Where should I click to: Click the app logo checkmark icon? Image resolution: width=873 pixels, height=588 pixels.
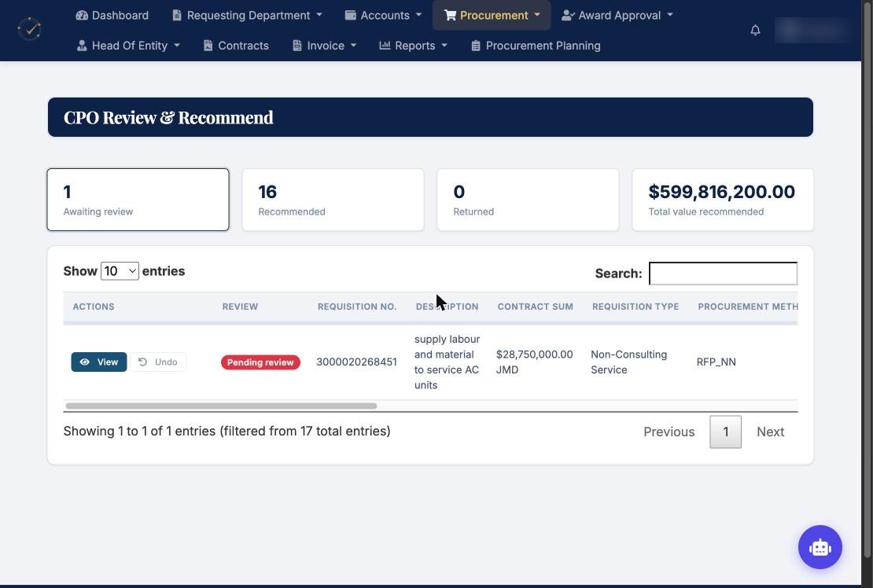coord(30,29)
